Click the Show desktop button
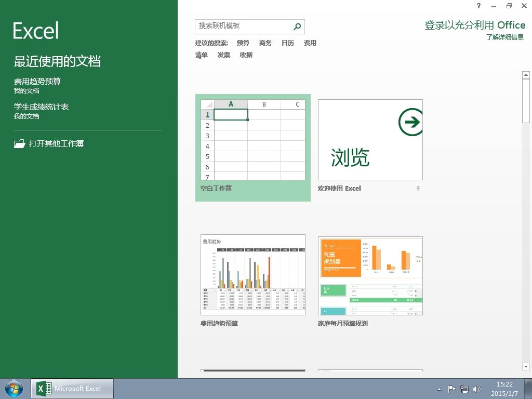 tap(528, 389)
